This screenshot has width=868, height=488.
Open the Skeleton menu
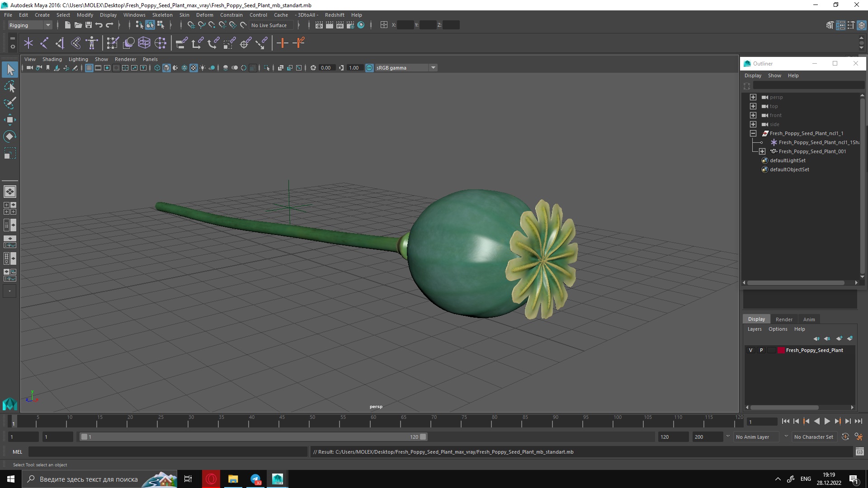[x=162, y=15]
